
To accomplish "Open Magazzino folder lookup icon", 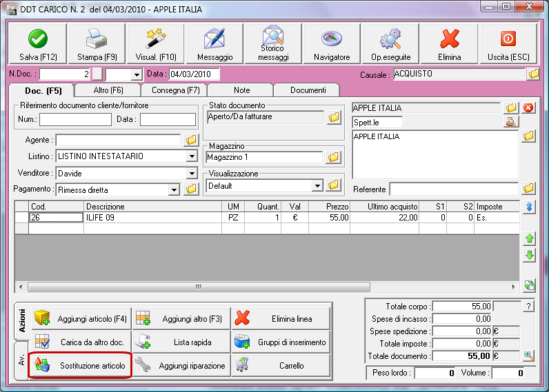I will [x=333, y=157].
